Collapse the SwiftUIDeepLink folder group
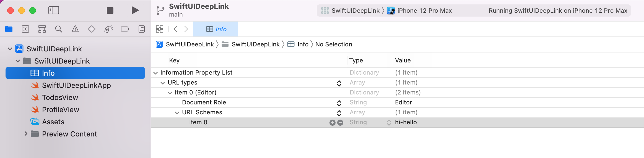Viewport: 644px width, 158px height. click(18, 61)
